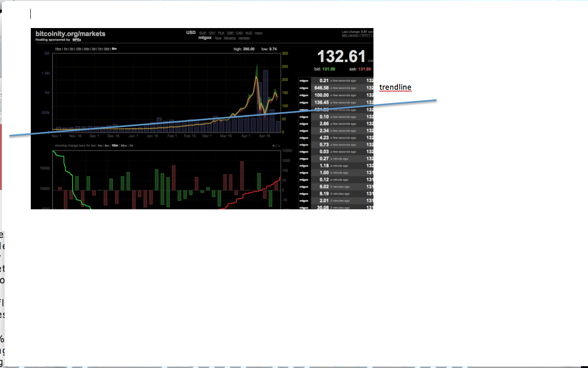The image size is (588, 368).
Task: Set change bars interval to 1h
Action: tap(131, 145)
